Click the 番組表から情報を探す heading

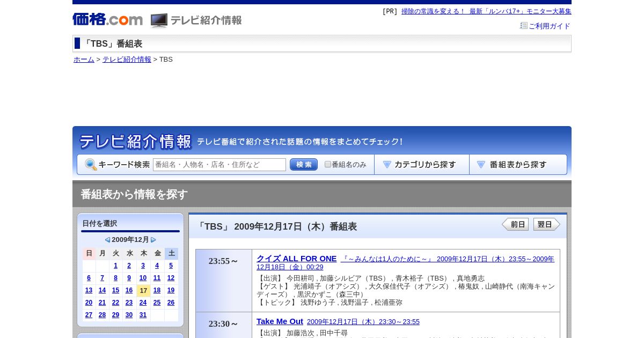134,194
